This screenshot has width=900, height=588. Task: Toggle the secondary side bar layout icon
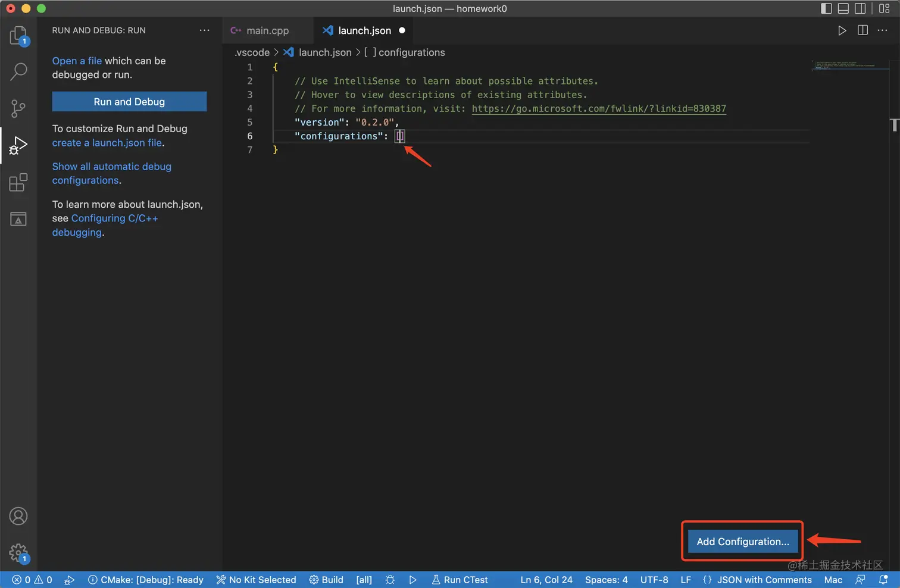(860, 8)
